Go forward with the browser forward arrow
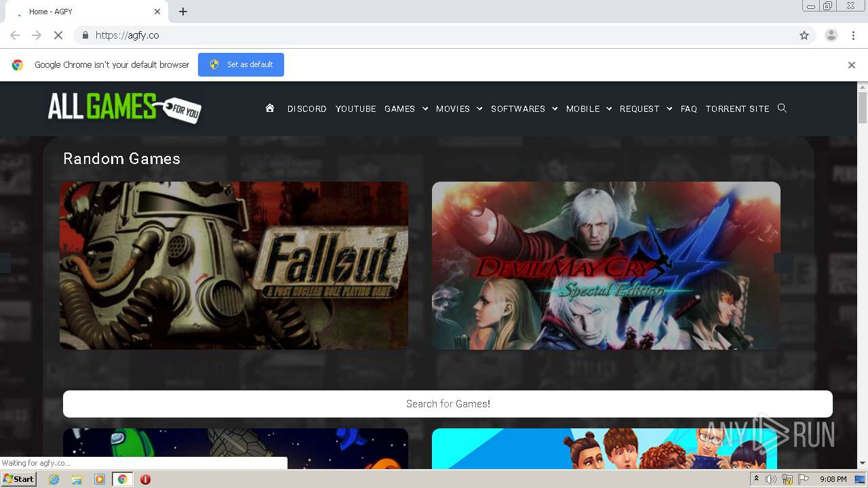This screenshot has width=868, height=488. click(x=37, y=35)
